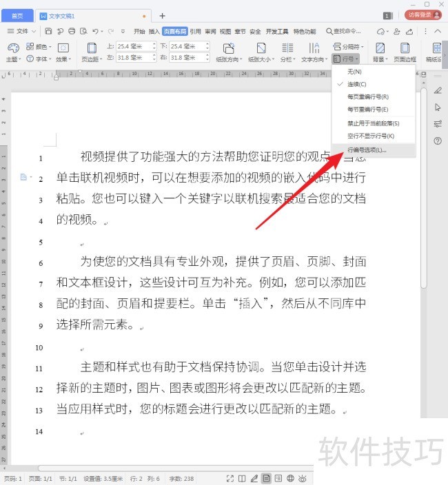
Task: Switch to the 审阅 tab
Action: click(x=210, y=32)
